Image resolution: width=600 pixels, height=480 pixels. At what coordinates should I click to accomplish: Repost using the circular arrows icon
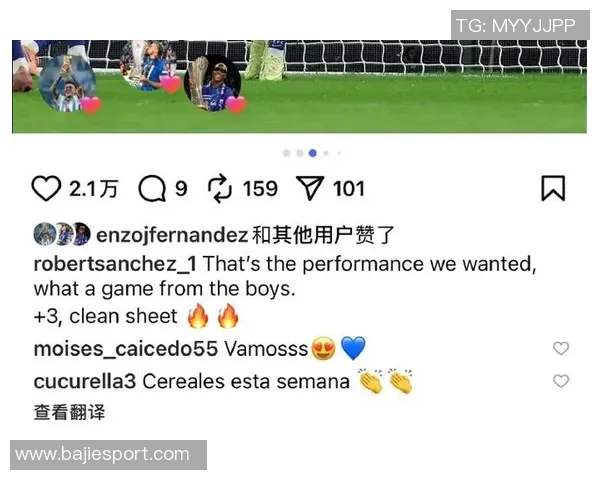click(x=220, y=188)
